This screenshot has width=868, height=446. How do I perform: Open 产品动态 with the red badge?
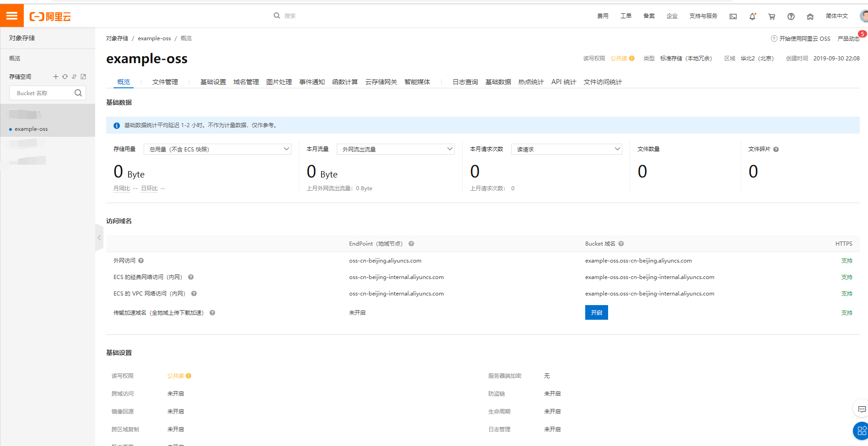click(x=849, y=39)
